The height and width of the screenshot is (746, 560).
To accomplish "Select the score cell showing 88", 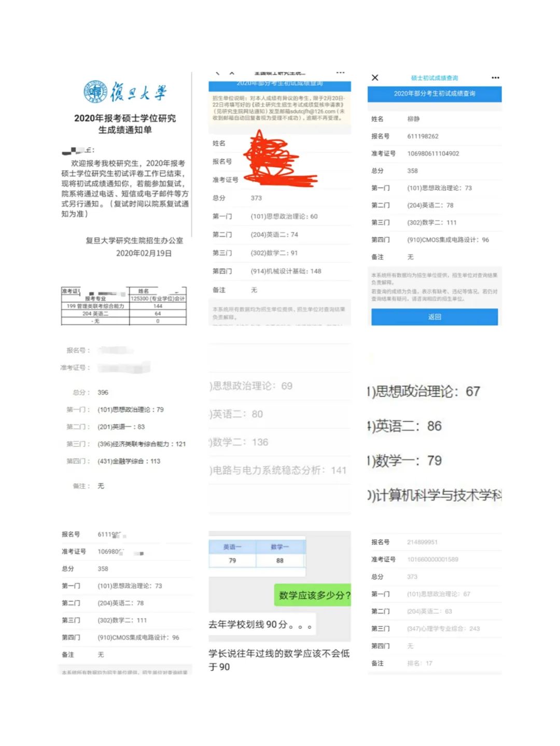I will (279, 560).
